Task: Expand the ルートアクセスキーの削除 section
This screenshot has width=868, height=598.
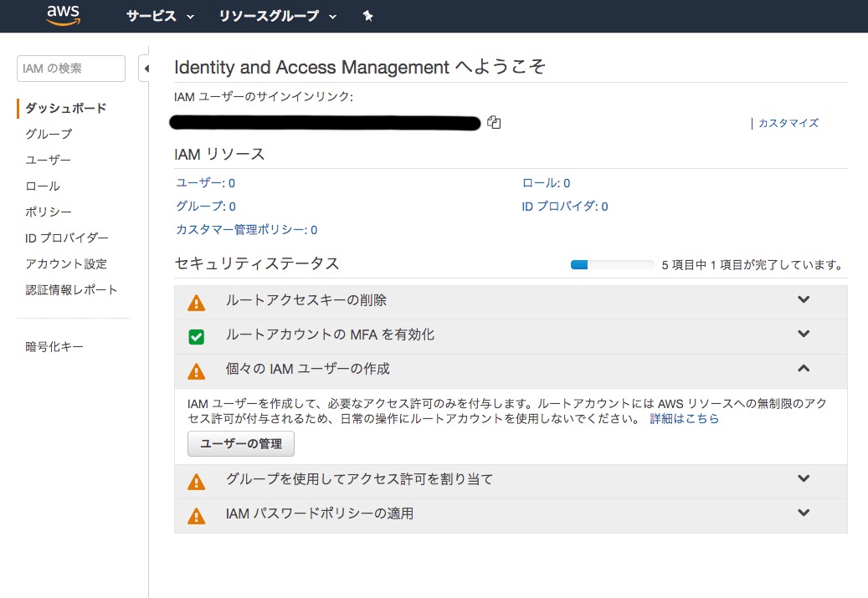Action: pos(803,299)
